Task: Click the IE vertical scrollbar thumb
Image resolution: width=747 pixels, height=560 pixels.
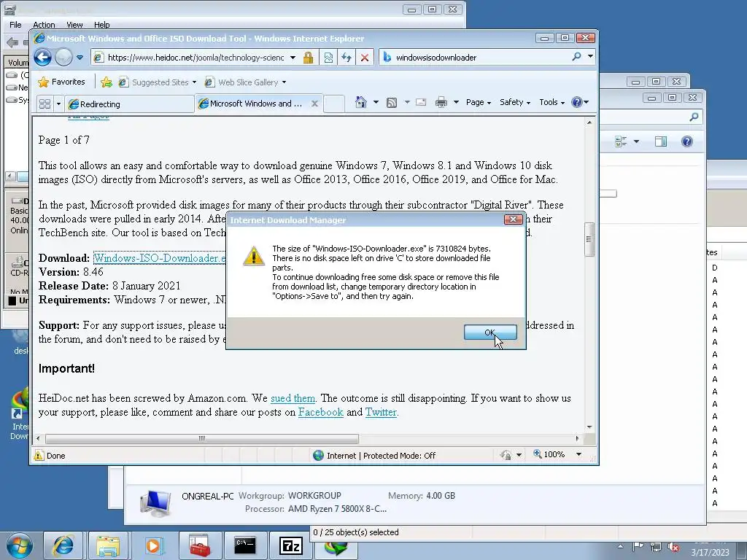Action: point(589,239)
